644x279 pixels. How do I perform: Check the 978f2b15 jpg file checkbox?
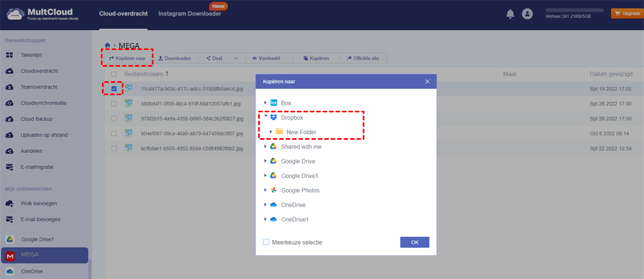(x=114, y=118)
